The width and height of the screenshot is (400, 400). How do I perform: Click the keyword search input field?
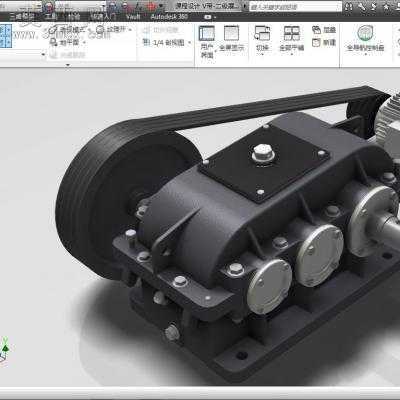click(x=295, y=6)
